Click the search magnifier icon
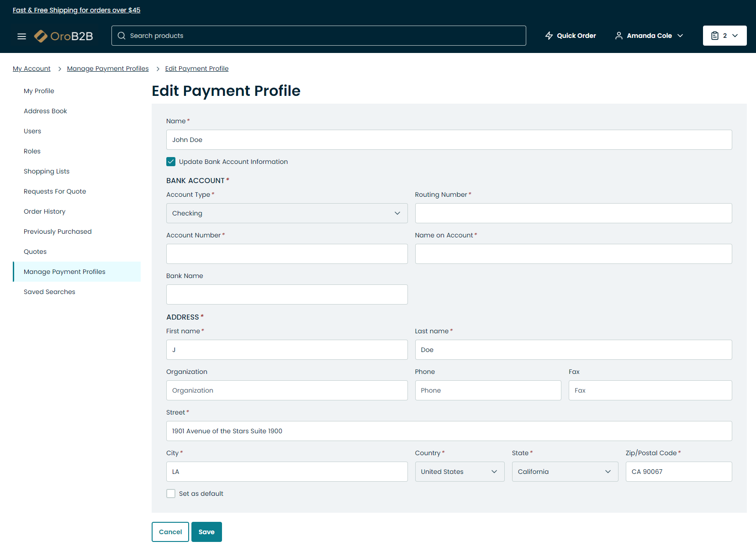The width and height of the screenshot is (756, 557). pos(122,36)
